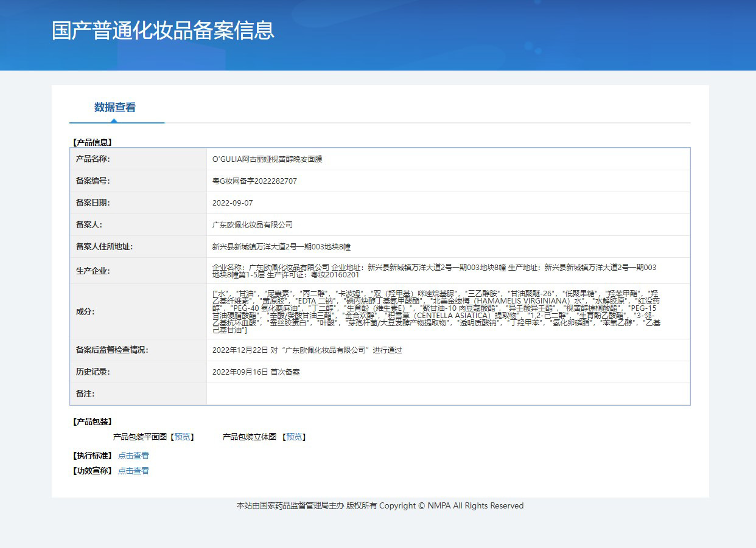Click the 产品包装平面图 label
Image resolution: width=756 pixels, height=548 pixels.
(140, 437)
